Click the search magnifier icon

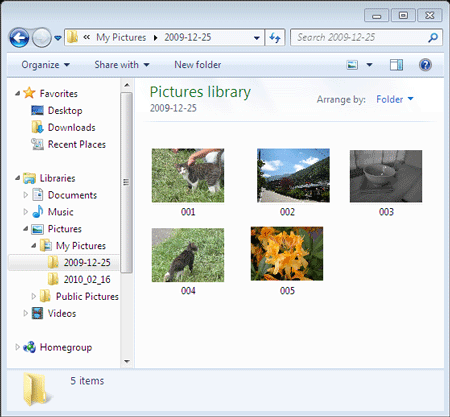pos(433,38)
